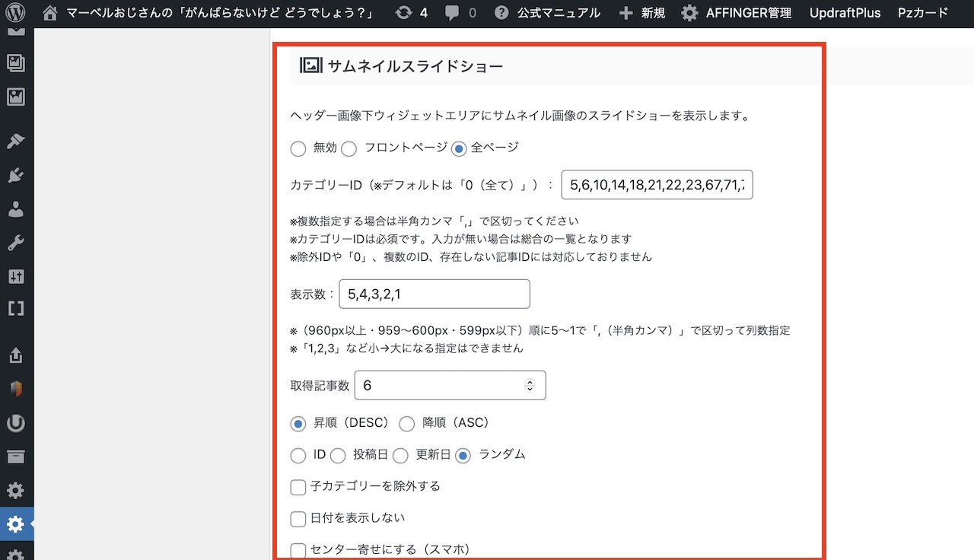Open the Users icon in sidebar
Image resolution: width=974 pixels, height=560 pixels.
click(16, 210)
